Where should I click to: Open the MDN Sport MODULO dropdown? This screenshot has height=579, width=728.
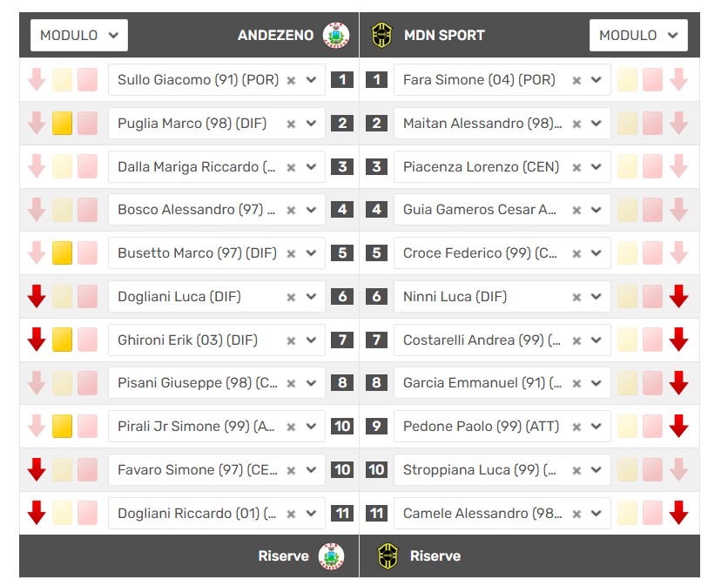(x=638, y=36)
